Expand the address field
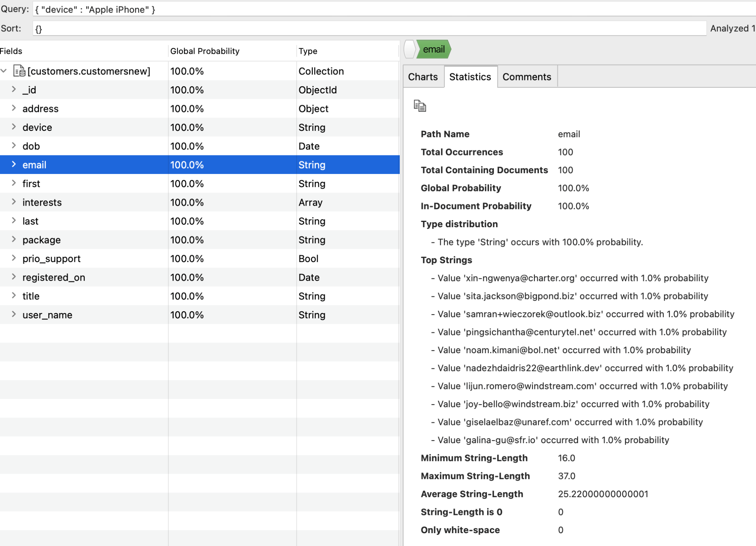Image resolution: width=756 pixels, height=546 pixels. (14, 108)
